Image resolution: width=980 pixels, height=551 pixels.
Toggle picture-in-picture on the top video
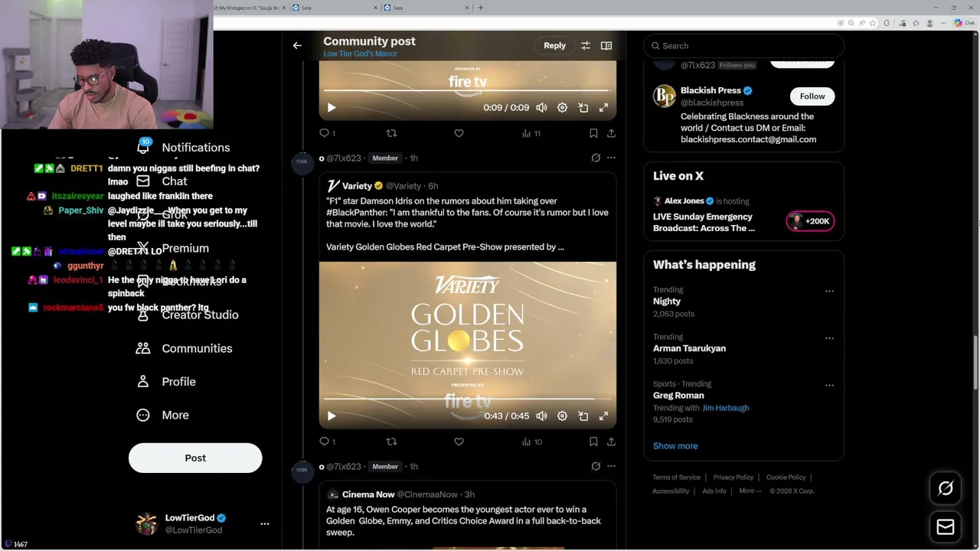click(583, 108)
